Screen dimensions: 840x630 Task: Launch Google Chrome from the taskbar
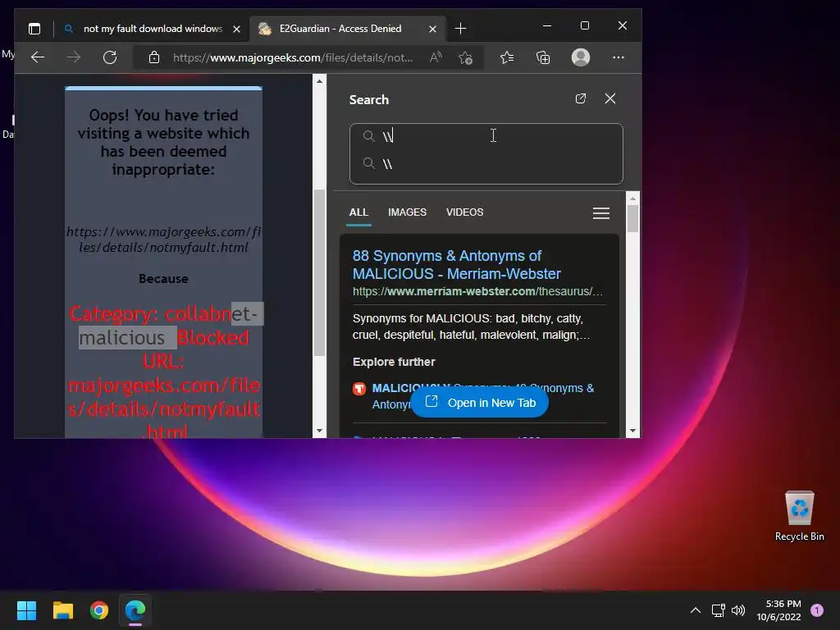click(x=99, y=610)
